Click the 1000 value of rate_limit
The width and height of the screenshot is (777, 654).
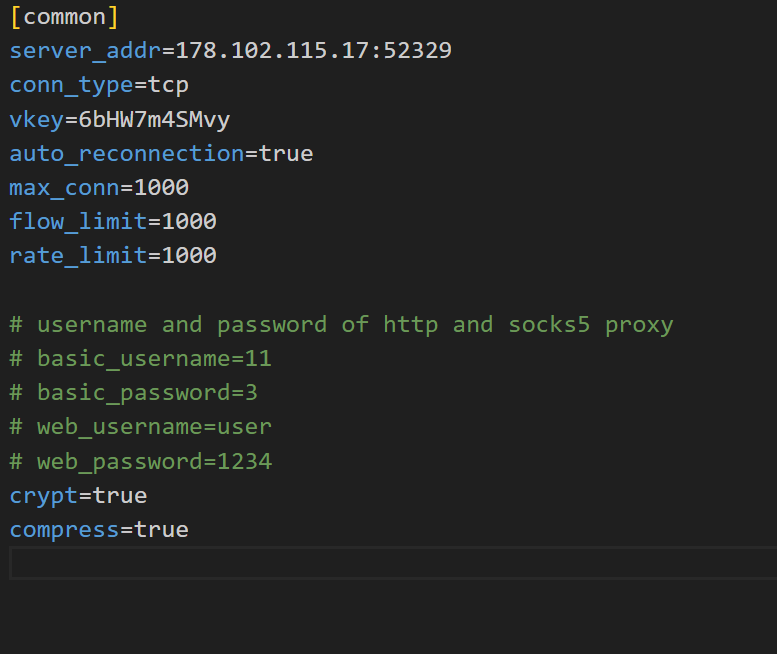189,255
